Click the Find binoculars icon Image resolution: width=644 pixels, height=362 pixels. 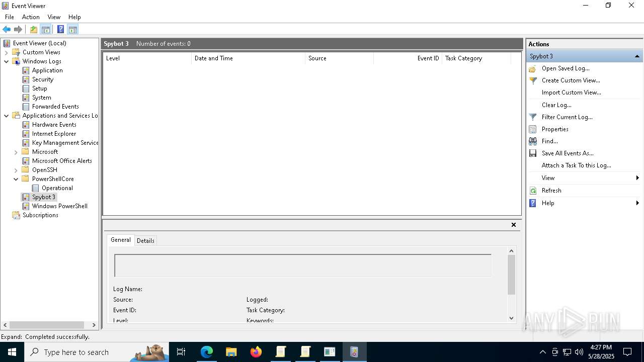(x=533, y=141)
